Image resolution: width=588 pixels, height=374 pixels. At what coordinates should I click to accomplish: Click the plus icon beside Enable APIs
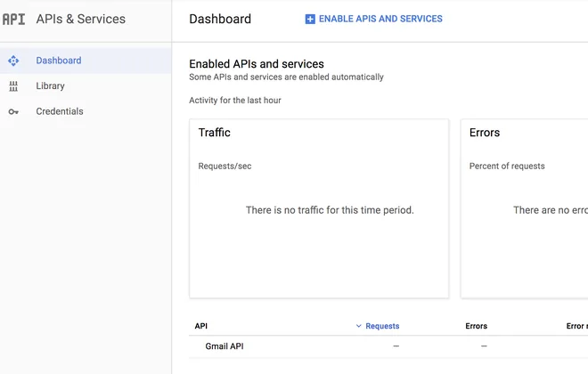pyautogui.click(x=310, y=19)
